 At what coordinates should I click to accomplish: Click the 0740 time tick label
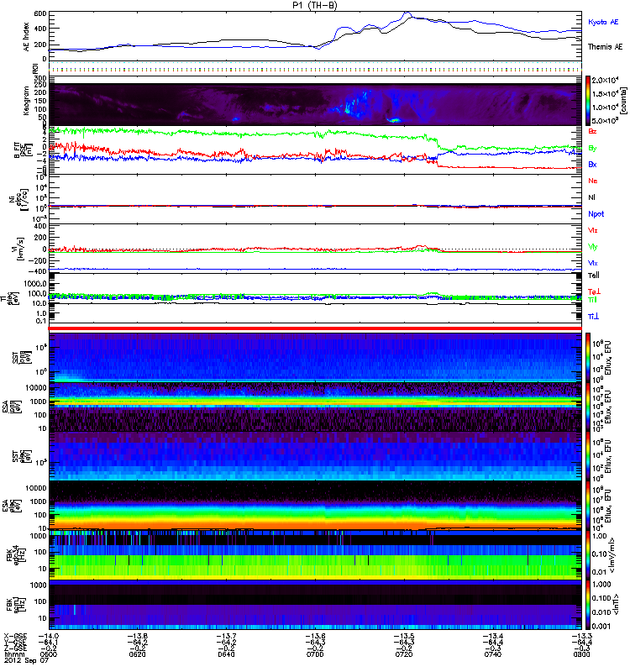pos(493,654)
